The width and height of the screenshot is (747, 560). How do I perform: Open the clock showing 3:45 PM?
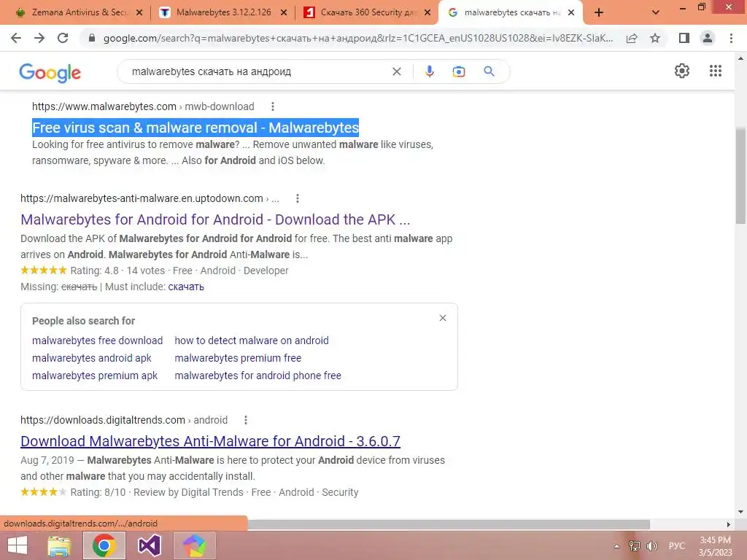coord(715,546)
